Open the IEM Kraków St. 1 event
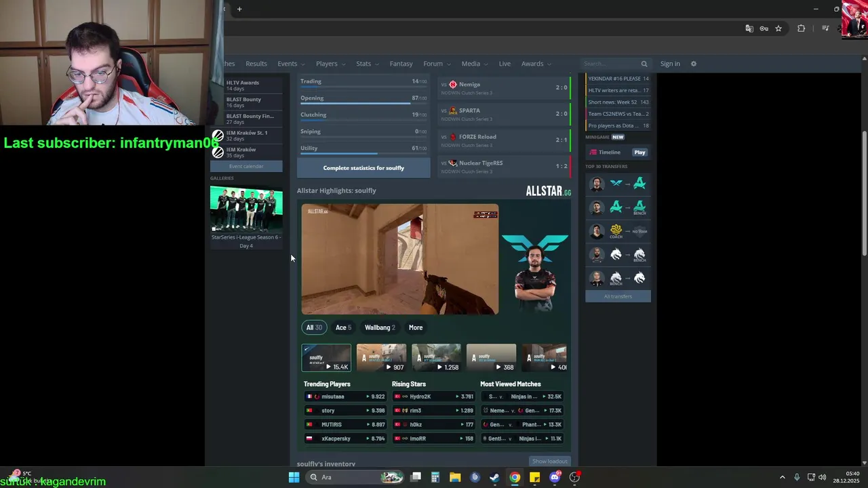868x488 pixels. (246, 136)
